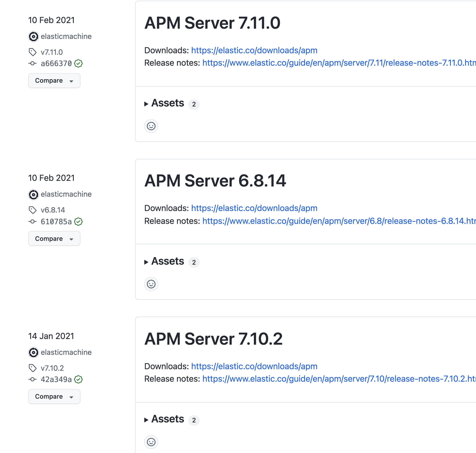Expand the Assets list for APM Server 7.10.2
The image size is (476, 453).
(x=167, y=419)
